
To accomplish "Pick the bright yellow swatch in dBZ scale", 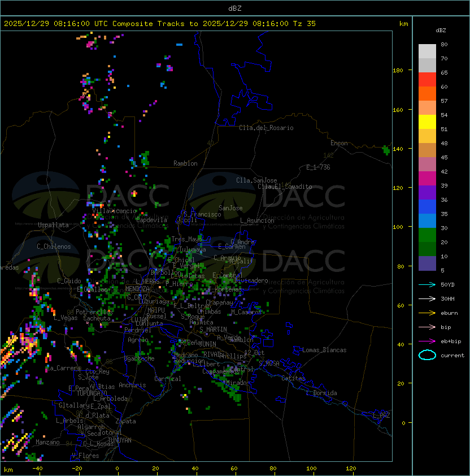I will (x=427, y=122).
